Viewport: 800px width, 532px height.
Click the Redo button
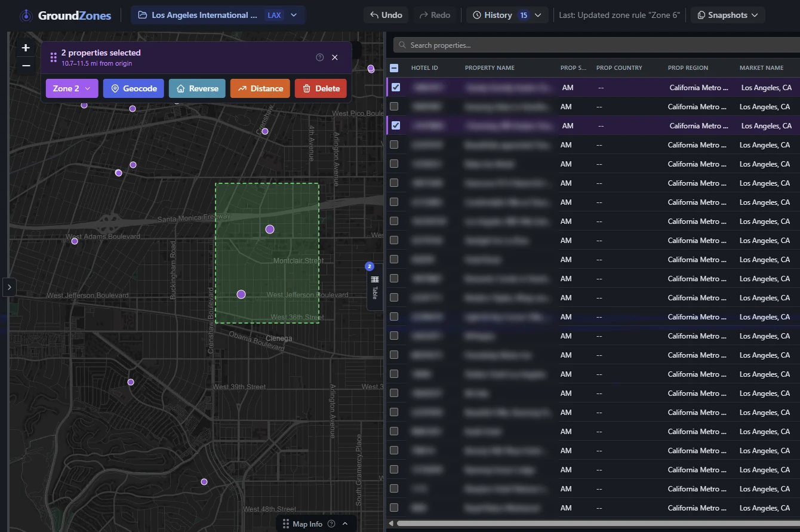tap(435, 15)
